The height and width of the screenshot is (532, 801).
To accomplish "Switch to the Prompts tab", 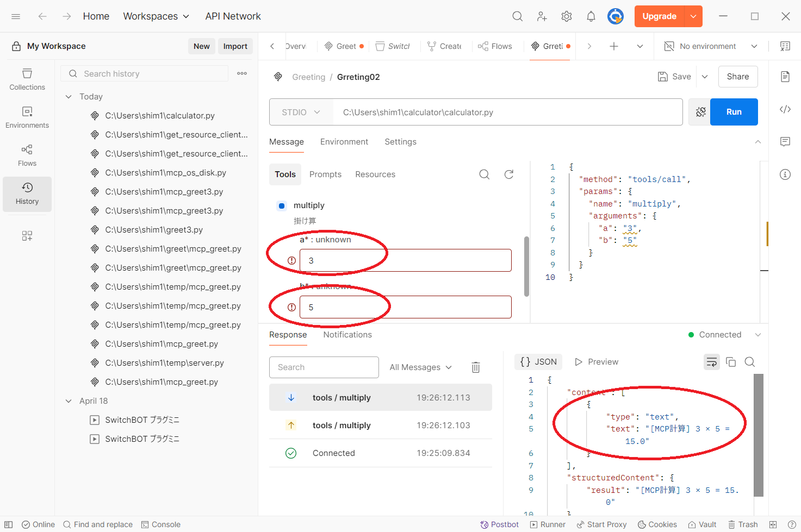I will tap(325, 174).
